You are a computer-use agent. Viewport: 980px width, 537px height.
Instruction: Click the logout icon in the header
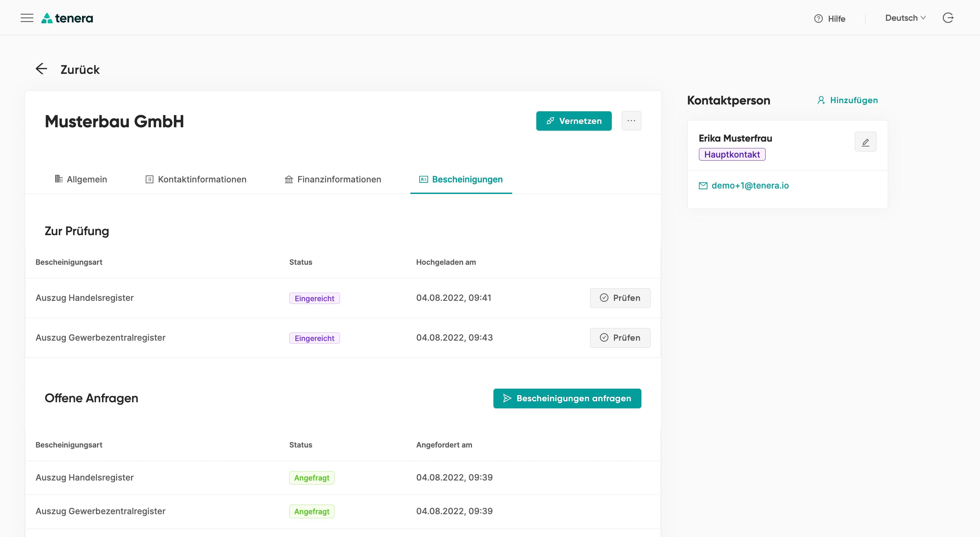tap(948, 18)
